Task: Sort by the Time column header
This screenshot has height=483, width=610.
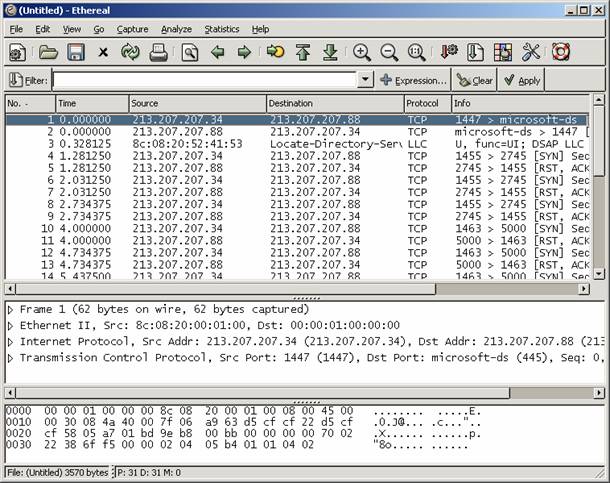Action: click(x=92, y=103)
